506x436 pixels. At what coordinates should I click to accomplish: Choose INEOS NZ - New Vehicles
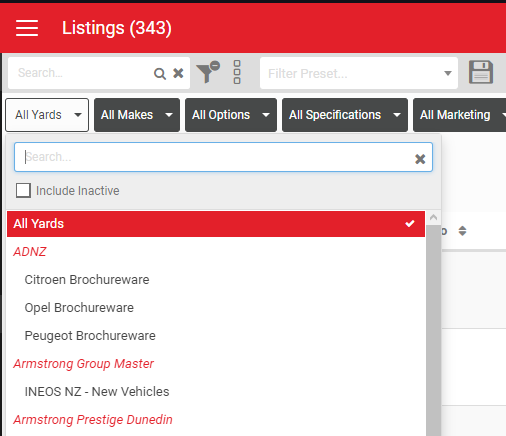tap(97, 392)
